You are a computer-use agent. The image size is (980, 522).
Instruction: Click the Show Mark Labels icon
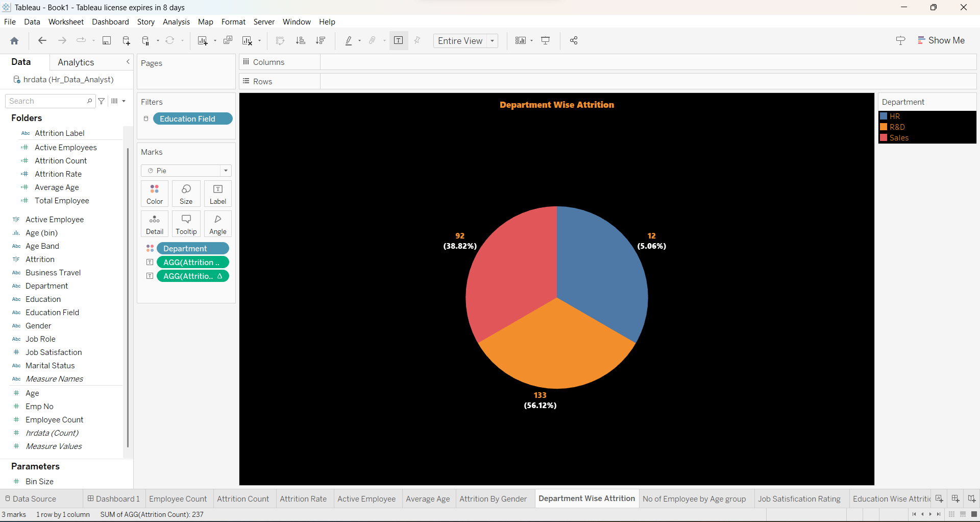tap(399, 40)
